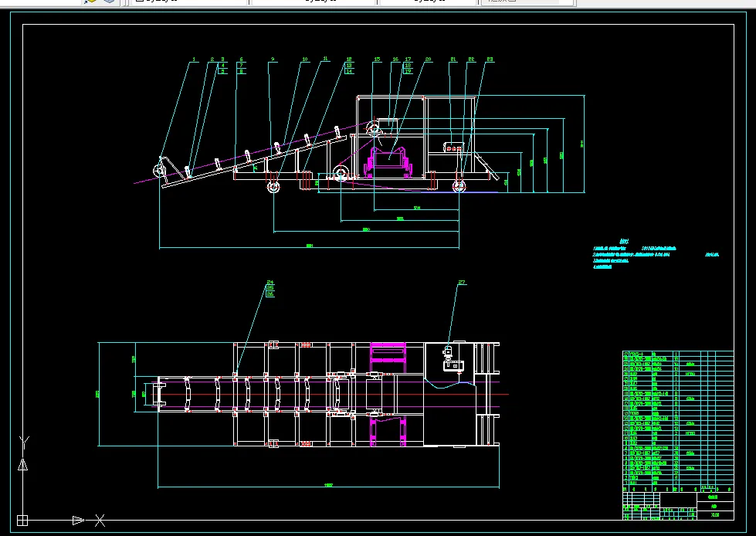Viewport: 756px width, 536px height.
Task: Select balloon 27 above the plan view
Action: 462,283
